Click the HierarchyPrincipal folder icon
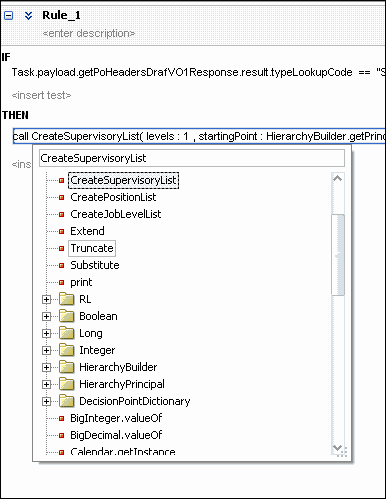Image resolution: width=386 pixels, height=499 pixels. point(67,384)
